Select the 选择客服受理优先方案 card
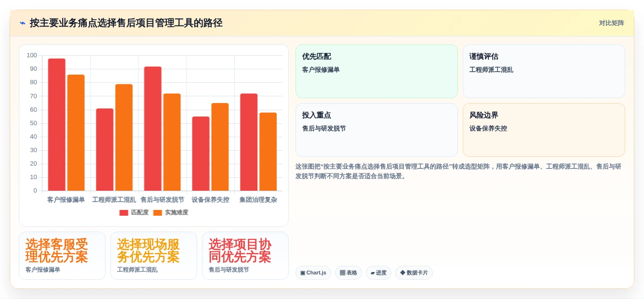 pyautogui.click(x=62, y=256)
